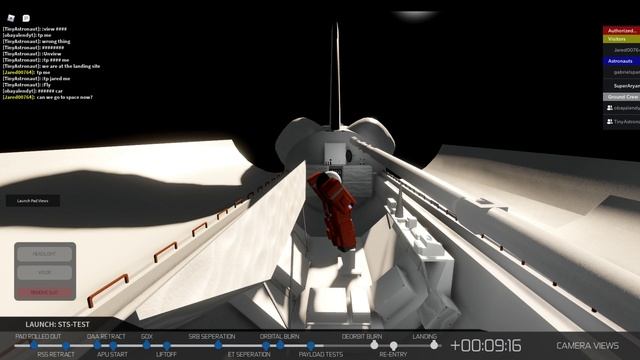Toggle the HEADLIGHT suit button
The image size is (640, 360).
44,254
